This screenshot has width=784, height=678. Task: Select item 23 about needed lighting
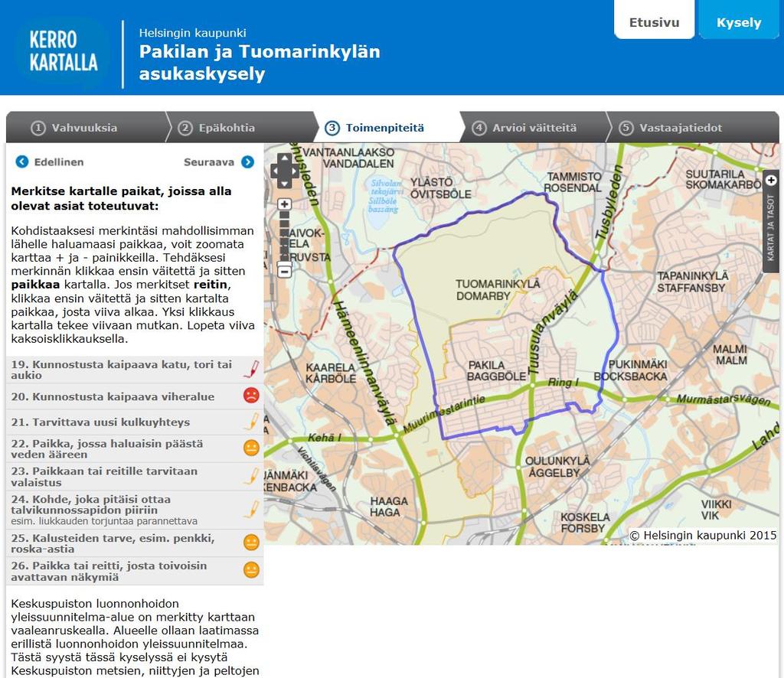(x=135, y=477)
